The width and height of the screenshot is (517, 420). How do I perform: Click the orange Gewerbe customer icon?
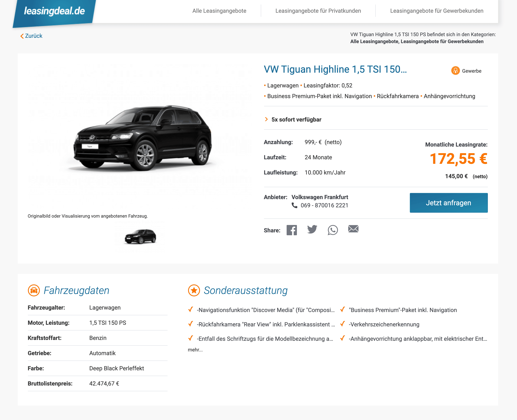pos(455,71)
